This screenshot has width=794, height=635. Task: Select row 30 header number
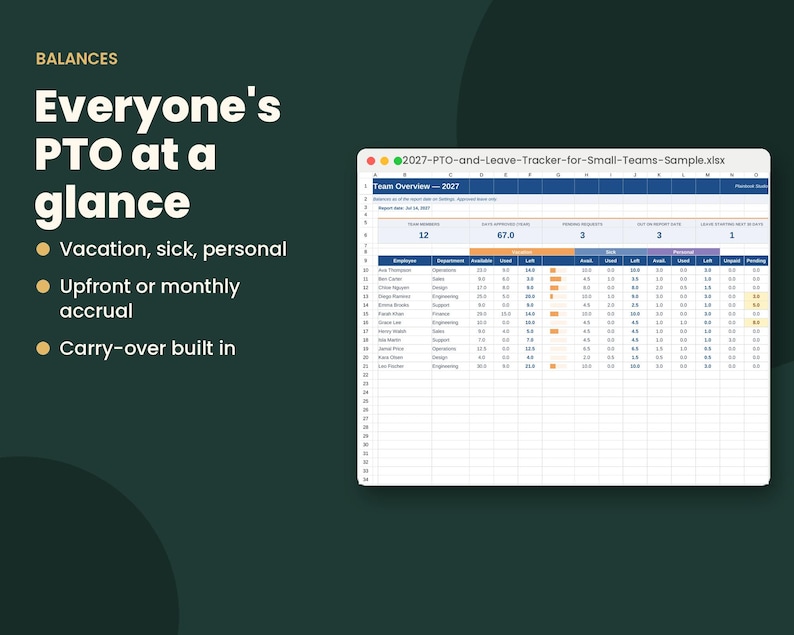click(x=366, y=445)
